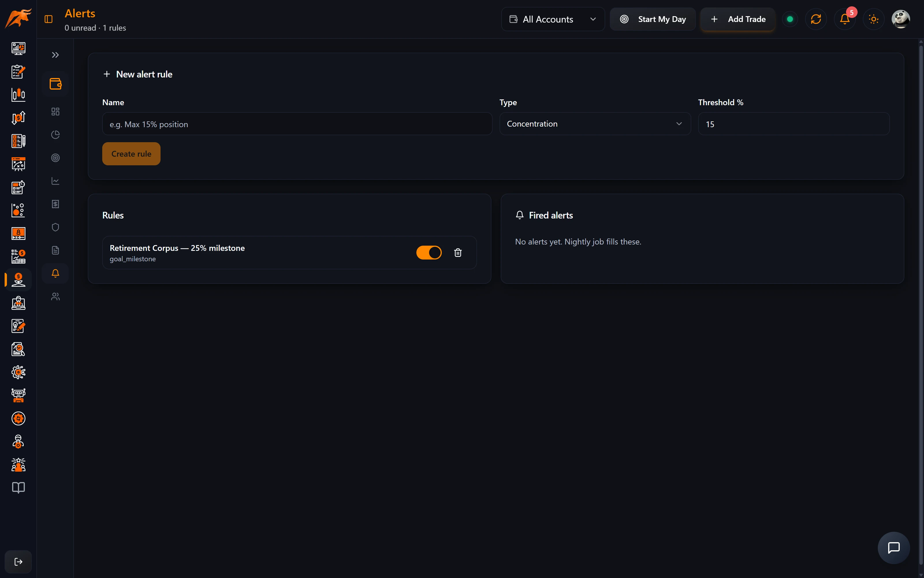Image resolution: width=924 pixels, height=578 pixels.
Task: Open the user avatar profile menu
Action: tap(901, 19)
